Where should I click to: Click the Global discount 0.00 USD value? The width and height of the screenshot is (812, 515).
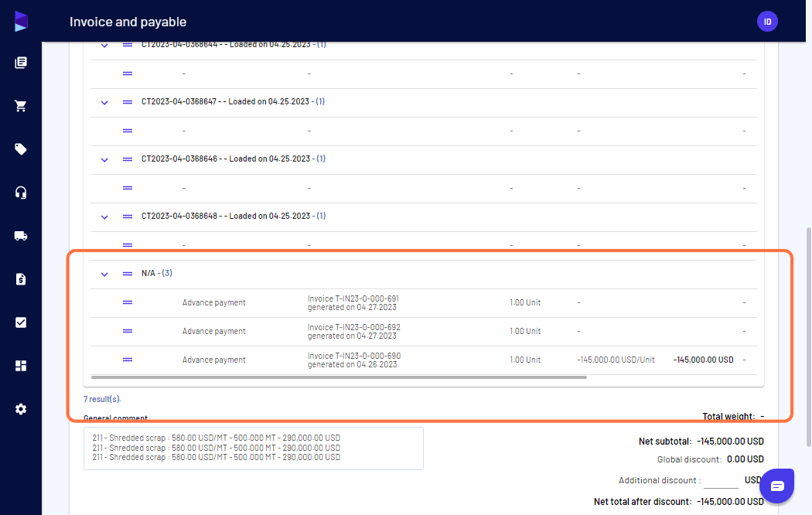point(745,459)
